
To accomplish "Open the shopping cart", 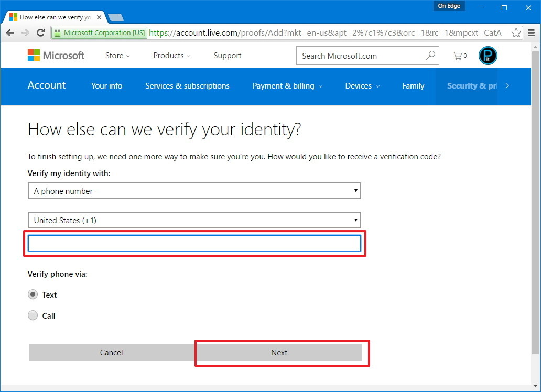I will 458,55.
